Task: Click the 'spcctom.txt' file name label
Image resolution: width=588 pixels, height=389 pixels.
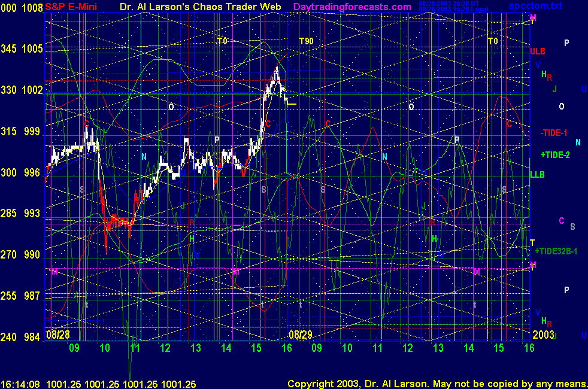Action: click(535, 5)
